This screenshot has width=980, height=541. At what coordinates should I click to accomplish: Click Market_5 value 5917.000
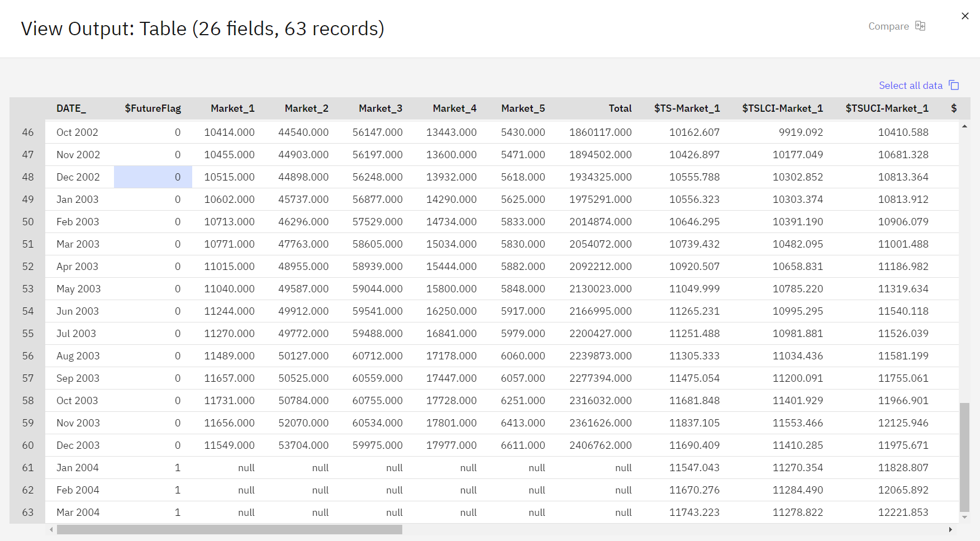[523, 311]
